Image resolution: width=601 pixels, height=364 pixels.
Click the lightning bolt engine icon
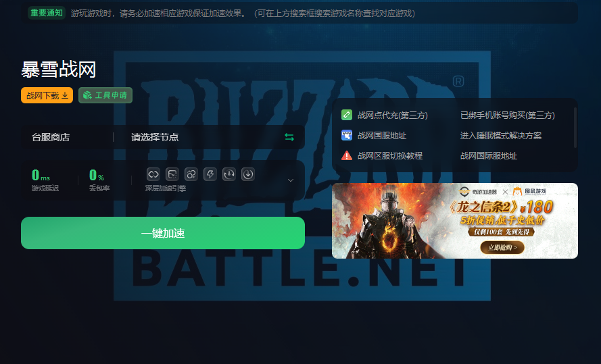pyautogui.click(x=210, y=174)
